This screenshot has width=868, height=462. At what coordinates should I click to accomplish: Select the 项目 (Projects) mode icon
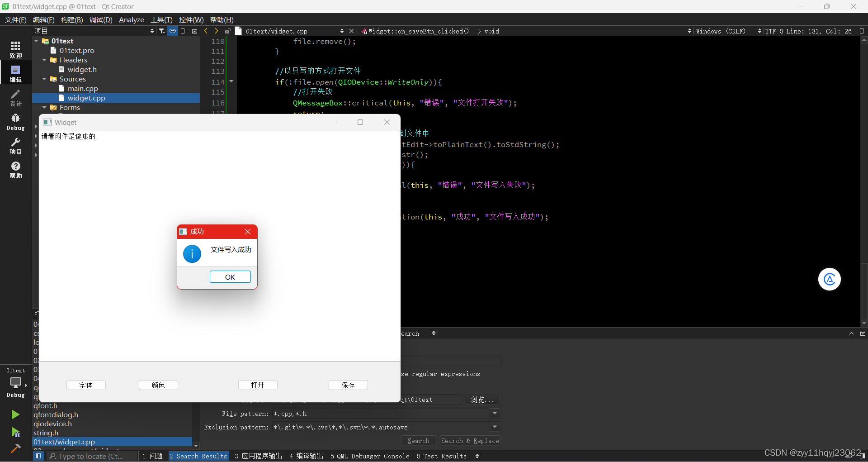point(15,145)
